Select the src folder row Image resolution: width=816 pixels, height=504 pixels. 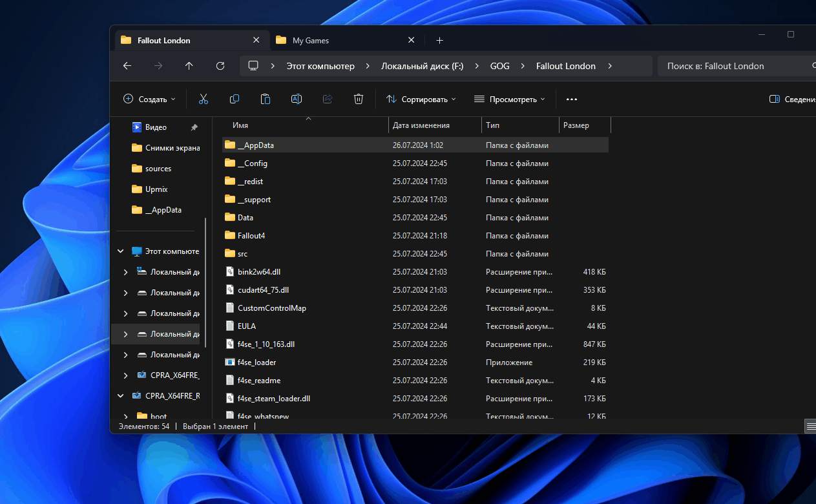(x=415, y=254)
